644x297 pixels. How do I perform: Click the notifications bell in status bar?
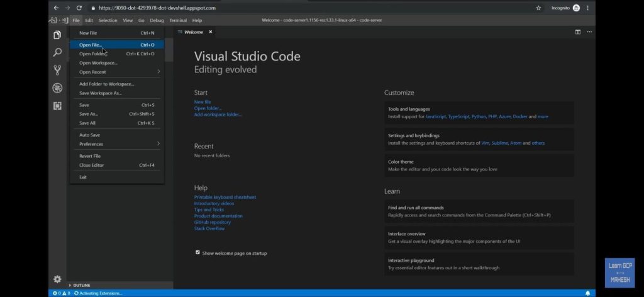(588, 293)
